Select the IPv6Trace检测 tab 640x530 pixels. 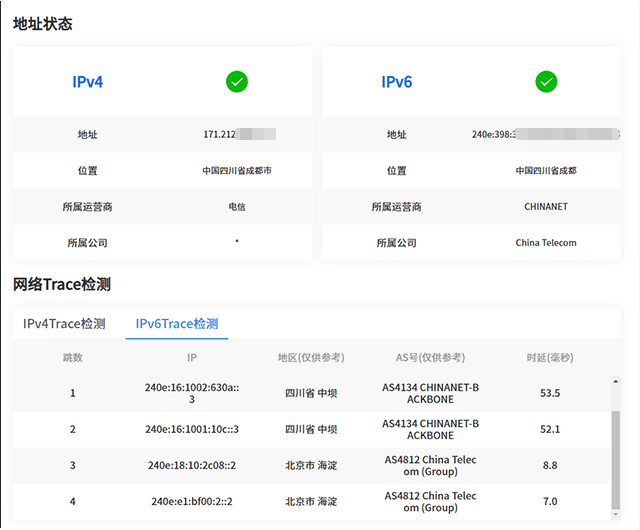[x=177, y=323]
